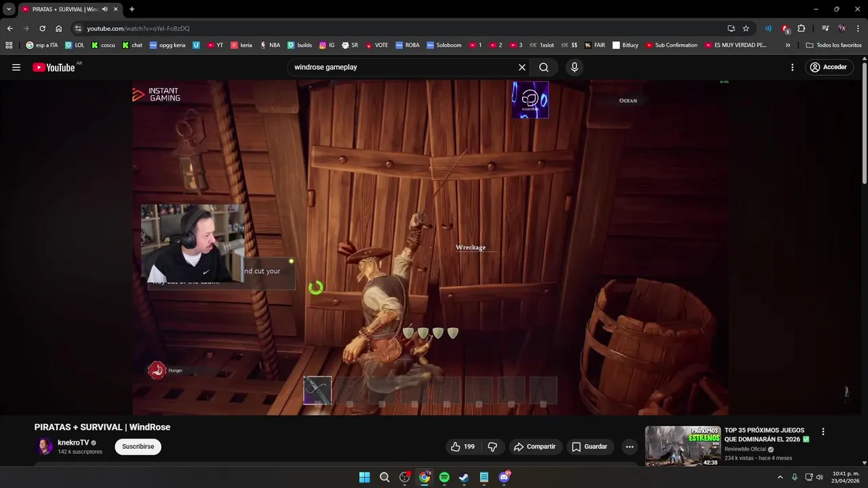Viewport: 868px width, 488px height.
Task: Open volume control in system tray
Action: pyautogui.click(x=820, y=477)
